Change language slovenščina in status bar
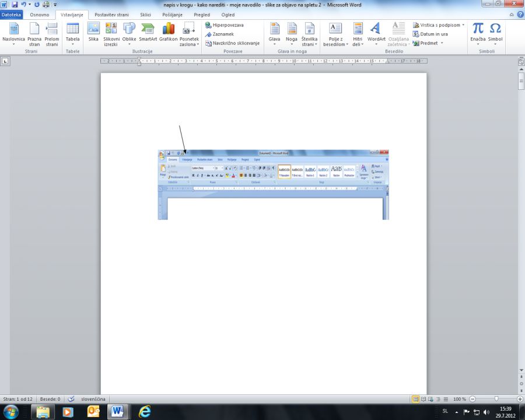The height and width of the screenshot is (420, 525). (x=93, y=399)
